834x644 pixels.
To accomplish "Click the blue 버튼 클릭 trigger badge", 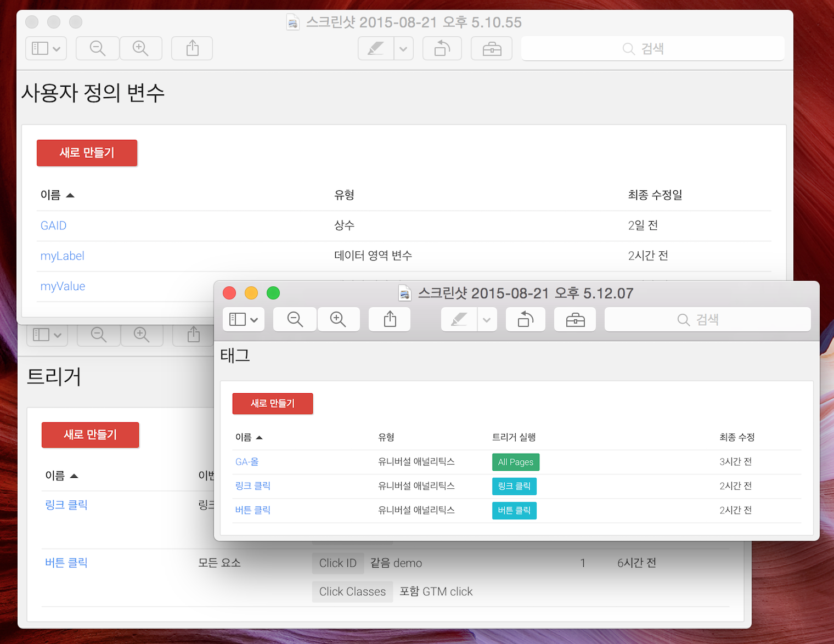I will pos(514,511).
